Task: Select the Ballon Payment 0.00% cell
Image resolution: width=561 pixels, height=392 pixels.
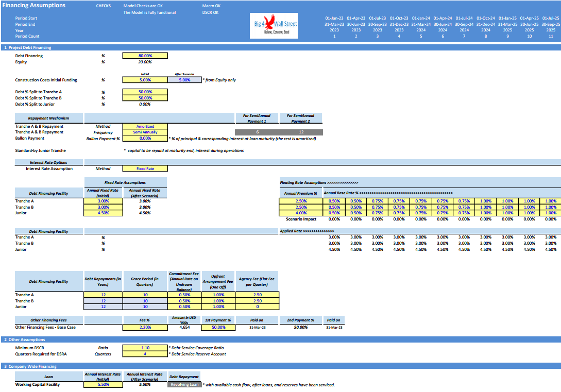Action: (145, 139)
